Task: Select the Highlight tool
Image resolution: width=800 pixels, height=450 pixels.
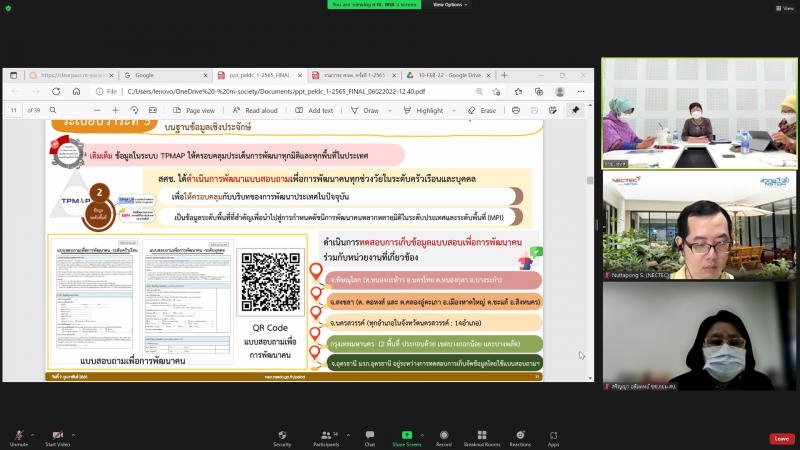Action: [423, 110]
